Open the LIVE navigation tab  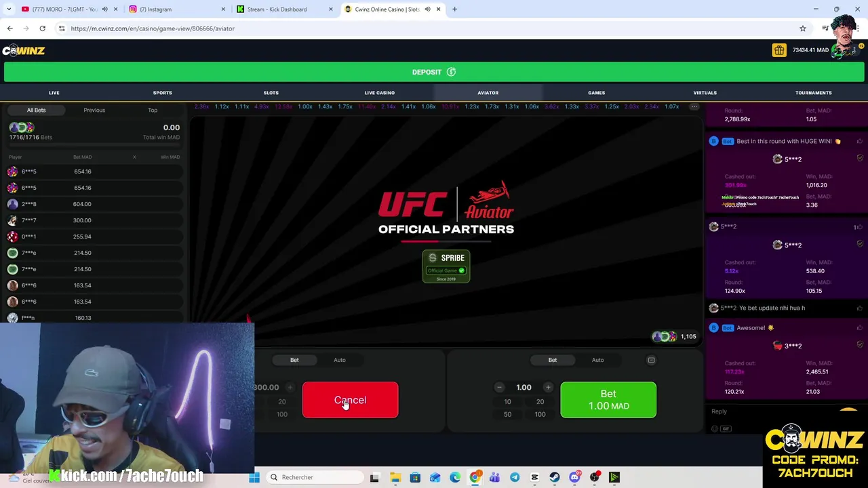(x=54, y=93)
